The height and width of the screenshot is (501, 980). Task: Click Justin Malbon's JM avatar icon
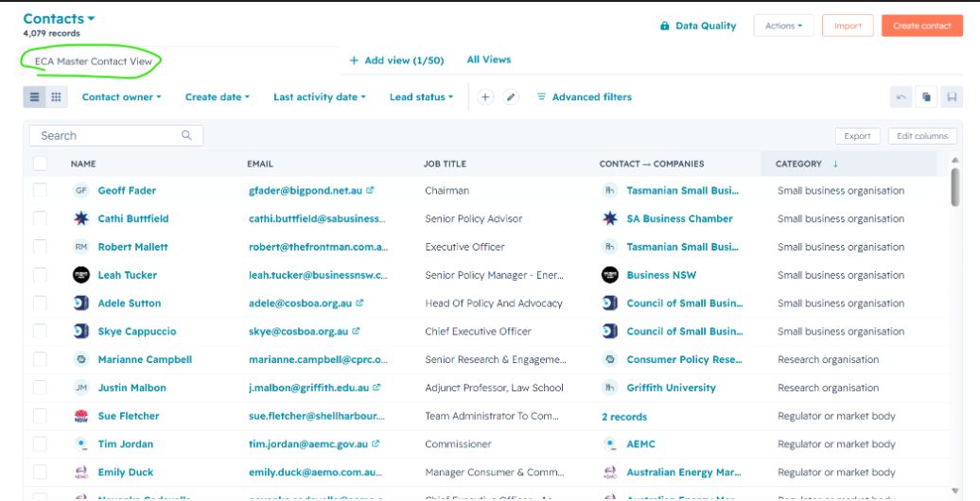tap(81, 388)
